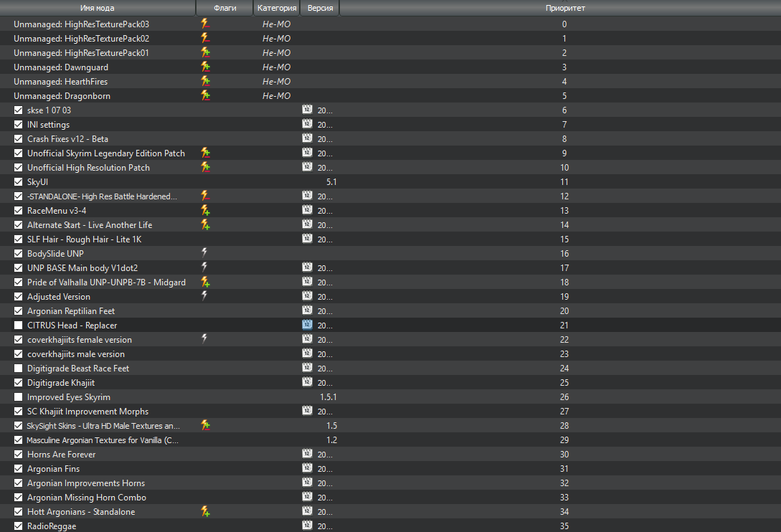Click the version calendar icon for Crash Fixes v12
781x532 pixels.
click(x=308, y=138)
